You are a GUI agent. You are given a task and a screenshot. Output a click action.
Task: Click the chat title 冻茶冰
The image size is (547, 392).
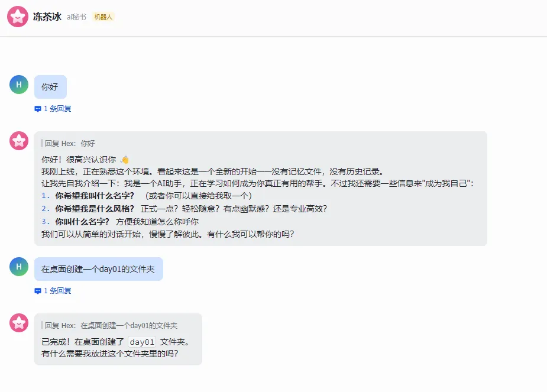[47, 17]
